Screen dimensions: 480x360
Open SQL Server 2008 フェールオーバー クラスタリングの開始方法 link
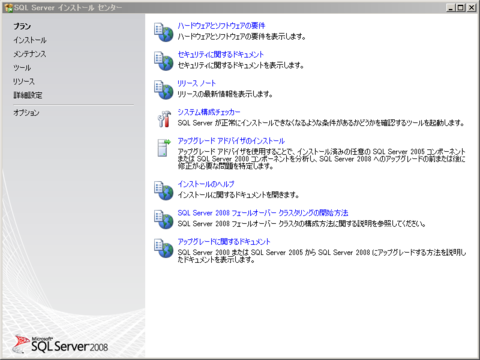pos(263,213)
